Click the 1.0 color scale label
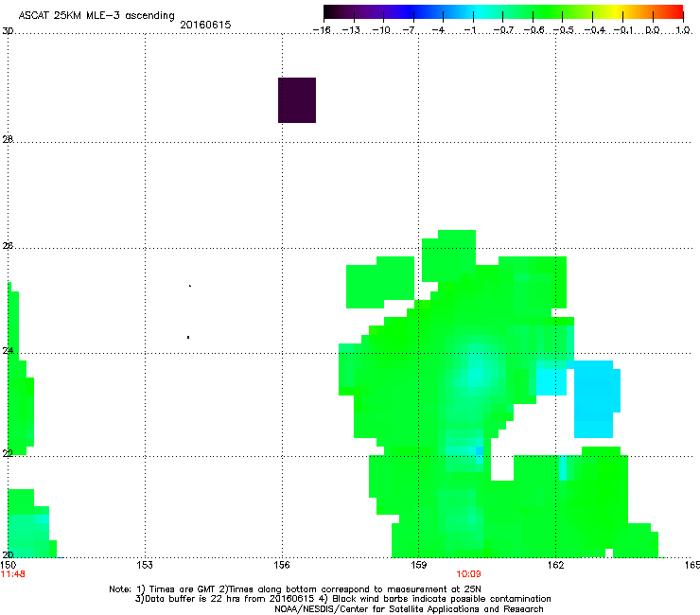Screen dimensions: 700x615 (x=683, y=30)
